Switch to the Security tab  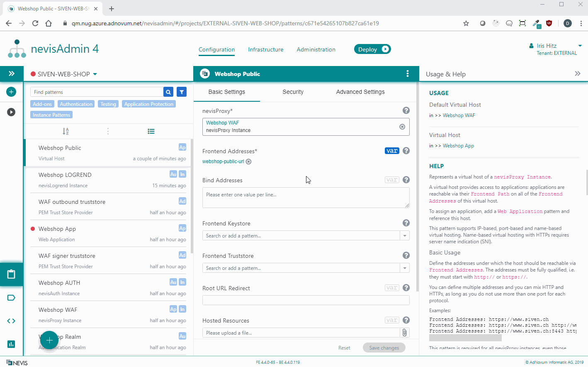(293, 92)
